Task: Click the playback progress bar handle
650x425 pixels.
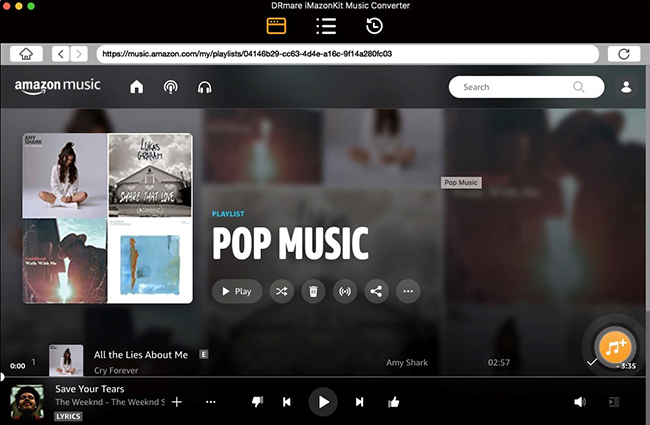Action: point(2,377)
